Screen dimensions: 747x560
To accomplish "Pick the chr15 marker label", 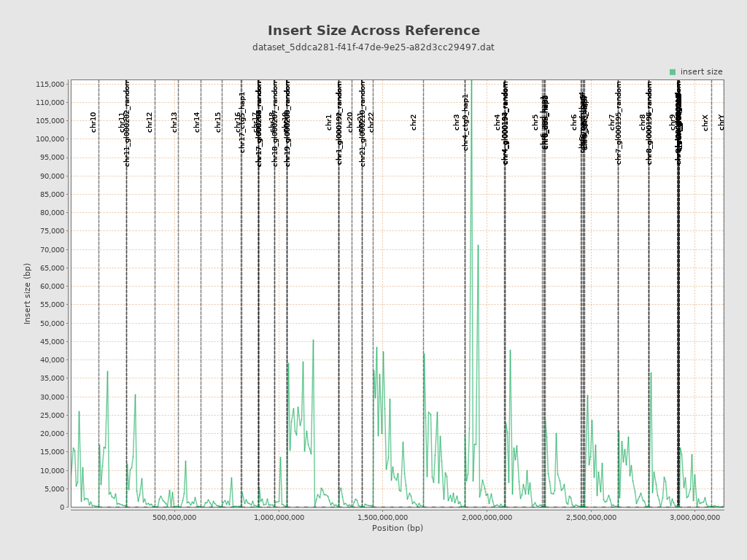I will [218, 122].
